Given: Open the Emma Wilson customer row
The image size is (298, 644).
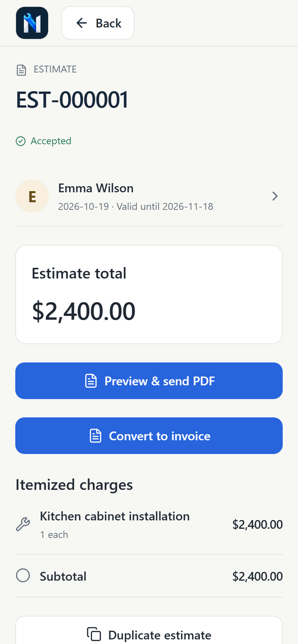Looking at the screenshot, I should pyautogui.click(x=149, y=196).
